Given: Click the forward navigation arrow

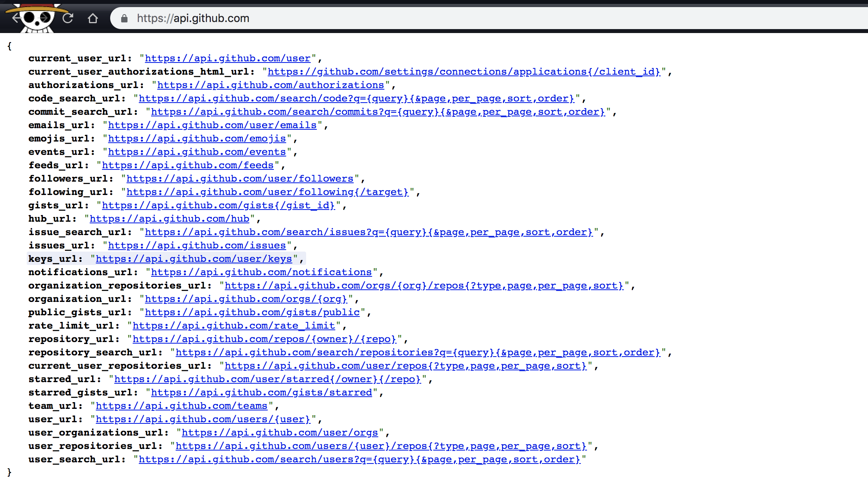Looking at the screenshot, I should (x=44, y=18).
